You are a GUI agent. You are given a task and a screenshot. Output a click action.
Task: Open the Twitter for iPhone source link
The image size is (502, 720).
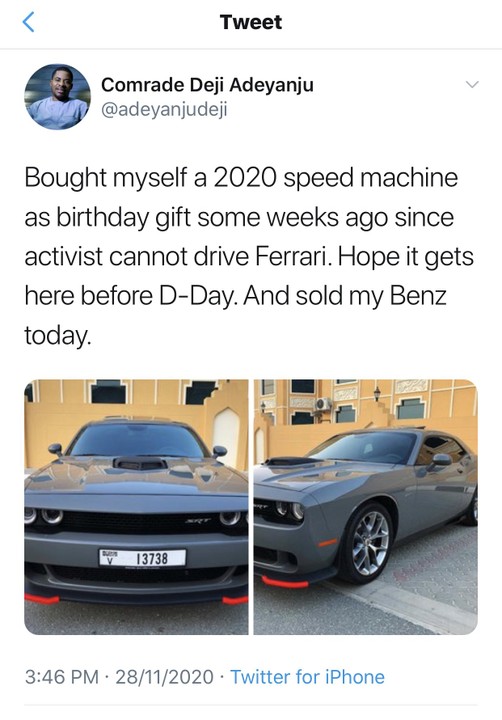tap(307, 677)
